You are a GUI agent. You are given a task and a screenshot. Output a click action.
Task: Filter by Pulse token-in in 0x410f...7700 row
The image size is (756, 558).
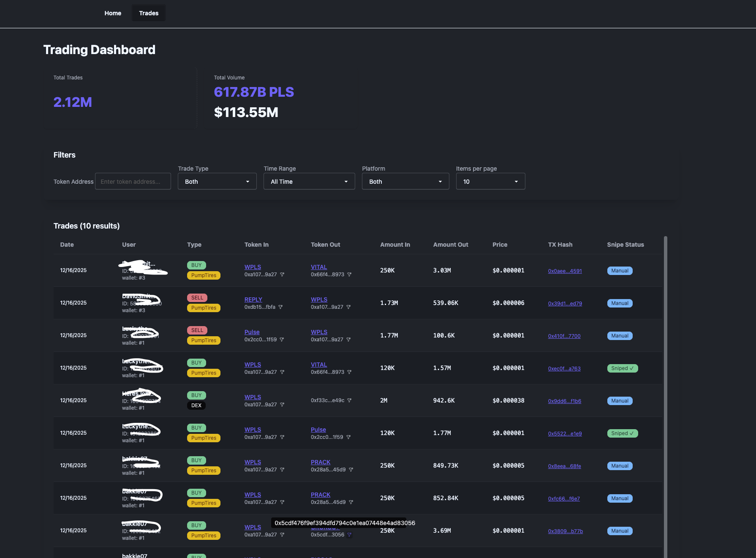[x=282, y=340]
